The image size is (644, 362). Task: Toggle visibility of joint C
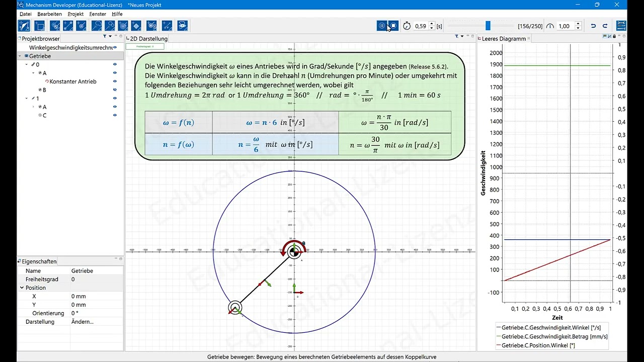(x=115, y=115)
